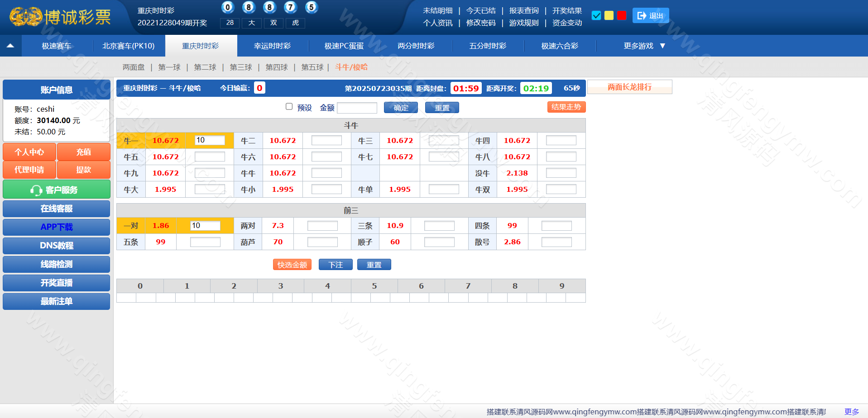Open the 第三球 sub-tab

pyautogui.click(x=240, y=67)
